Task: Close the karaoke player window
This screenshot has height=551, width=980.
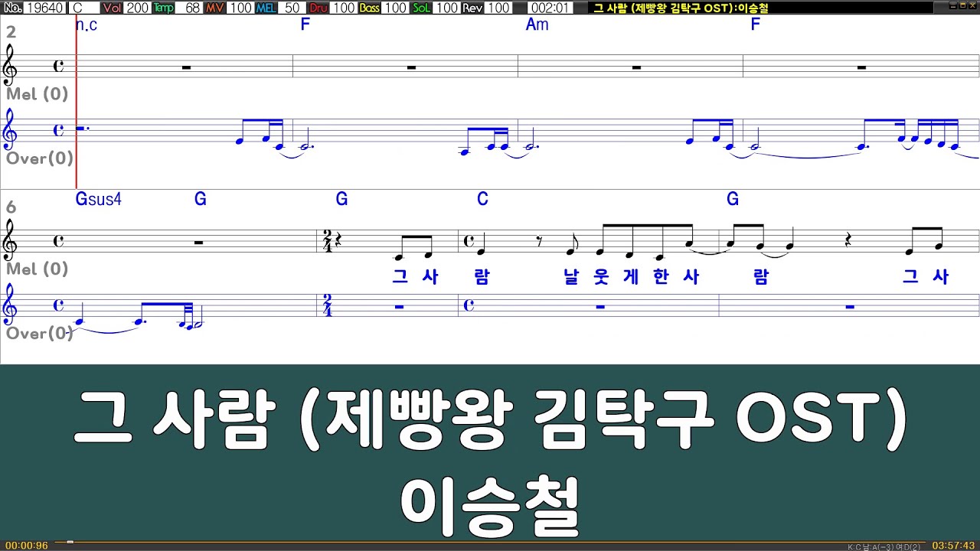Action: click(972, 6)
